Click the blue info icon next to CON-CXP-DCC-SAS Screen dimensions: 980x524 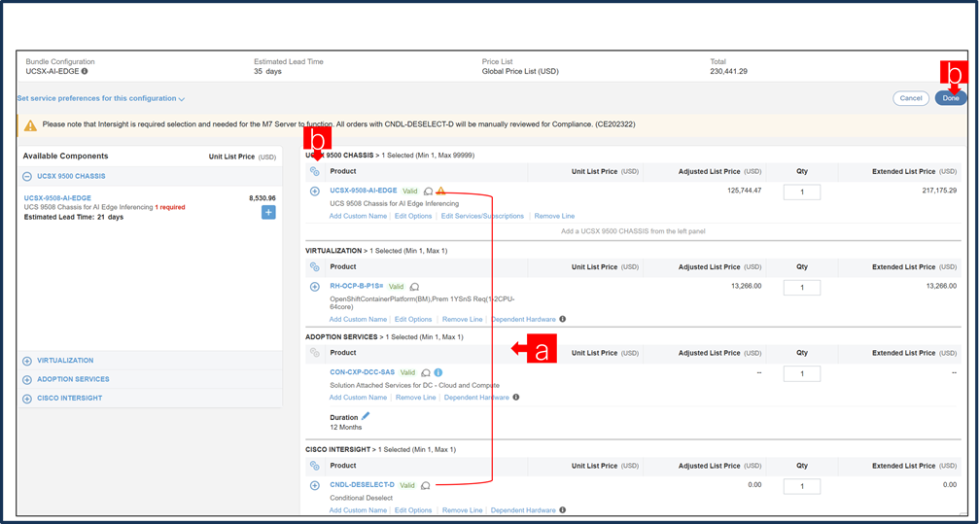tap(438, 372)
